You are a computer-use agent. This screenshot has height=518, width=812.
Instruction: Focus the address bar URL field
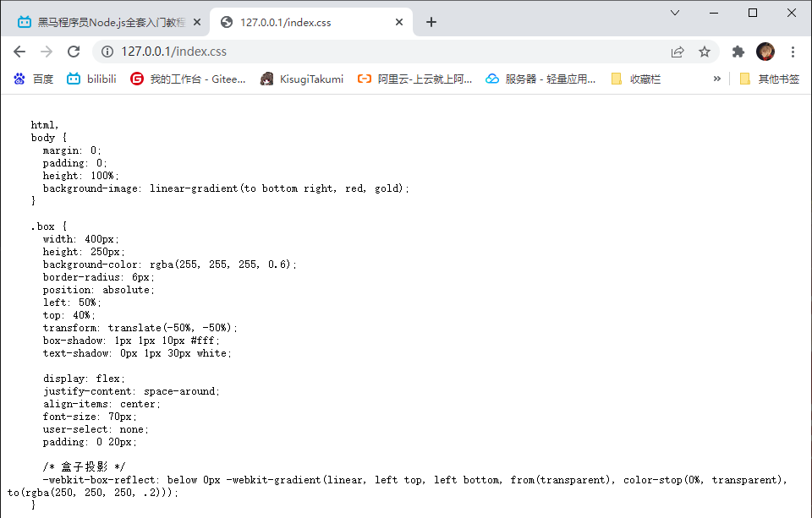pos(381,52)
